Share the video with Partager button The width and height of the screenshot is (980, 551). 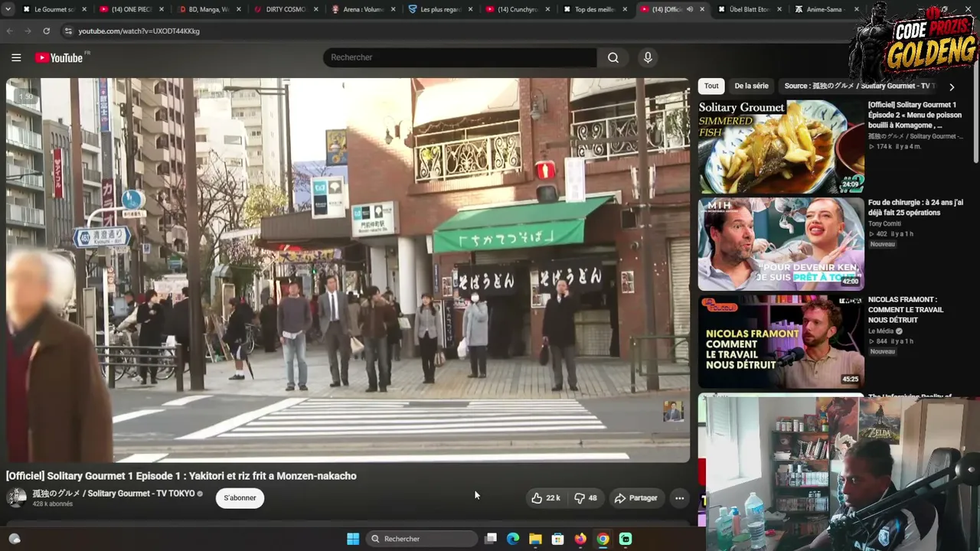click(x=635, y=498)
